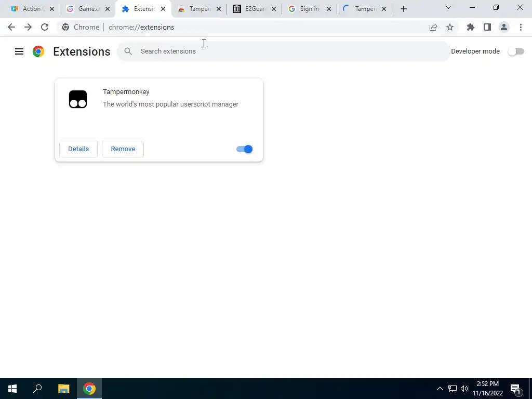This screenshot has height=399, width=532.
Task: Open the notification center icon
Action: pyautogui.click(x=515, y=389)
